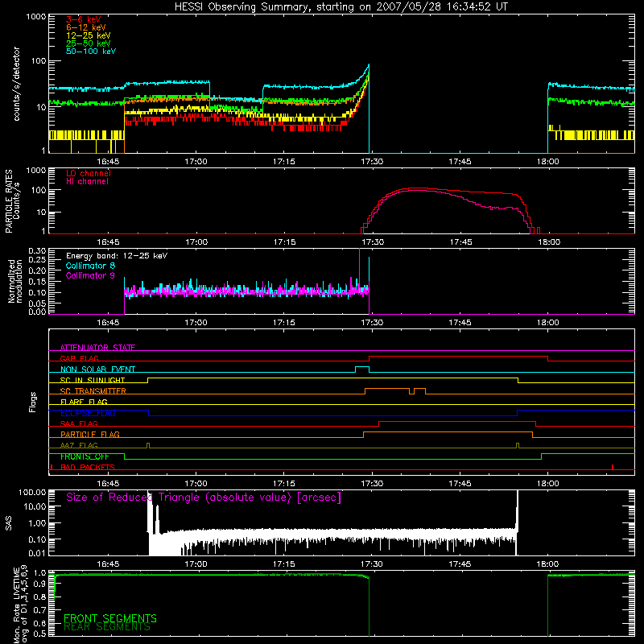Click the counts/s/detector axis label
The width and height of the screenshot is (644, 644).
click(x=16, y=84)
